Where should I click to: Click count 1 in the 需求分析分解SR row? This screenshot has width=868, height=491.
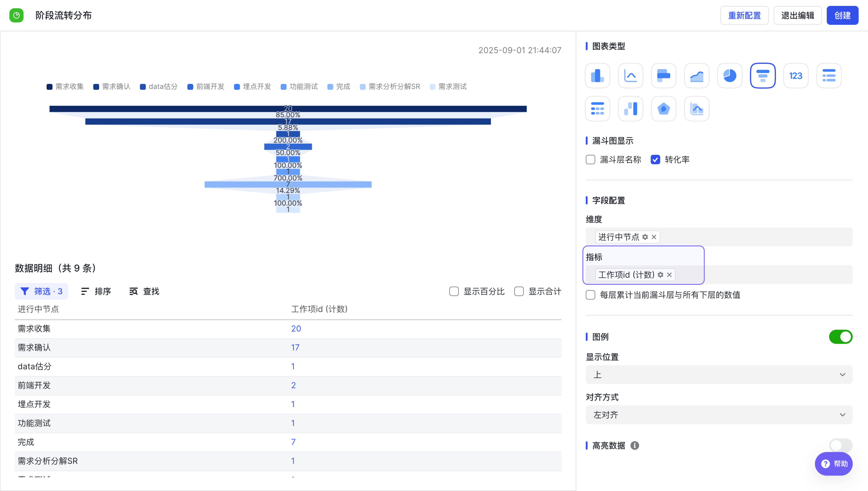point(293,461)
